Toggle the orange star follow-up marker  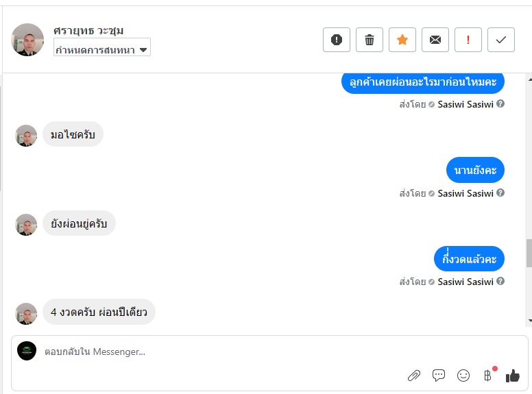402,40
